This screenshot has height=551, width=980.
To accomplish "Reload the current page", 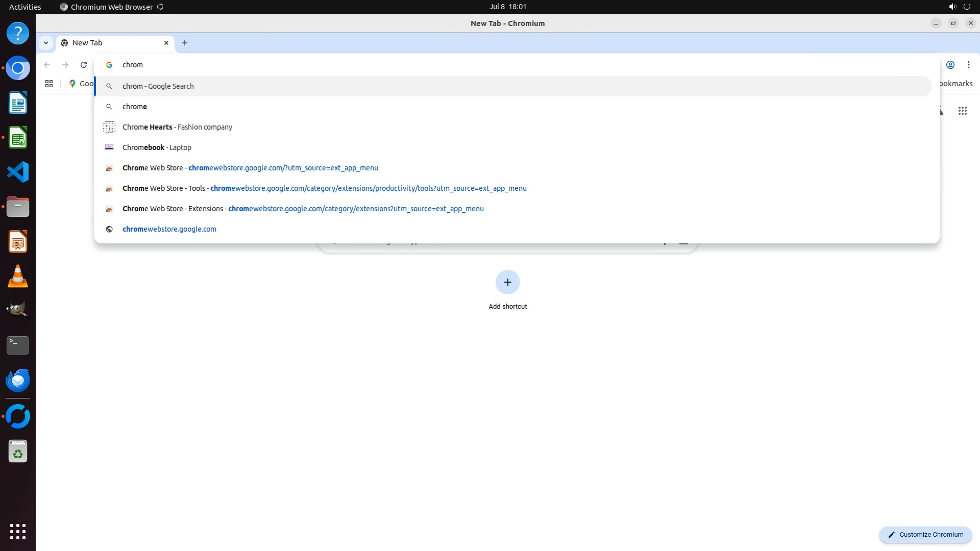I will tap(84, 65).
